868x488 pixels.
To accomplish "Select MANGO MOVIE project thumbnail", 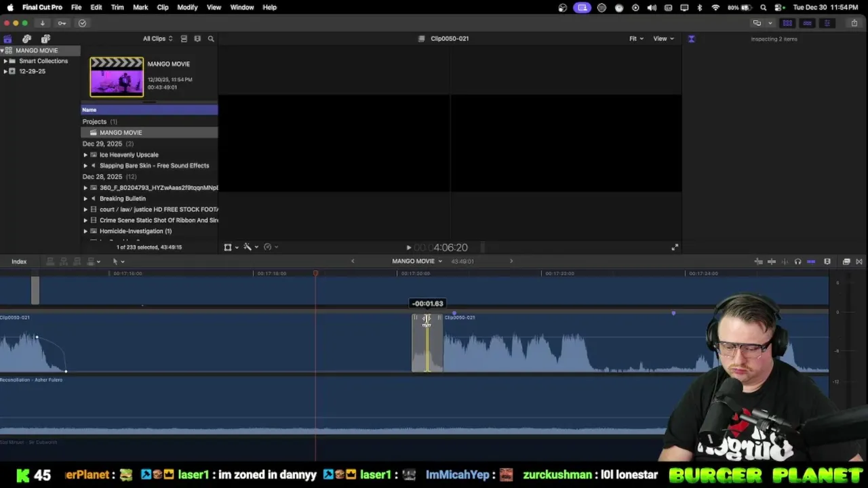I will pyautogui.click(x=117, y=77).
